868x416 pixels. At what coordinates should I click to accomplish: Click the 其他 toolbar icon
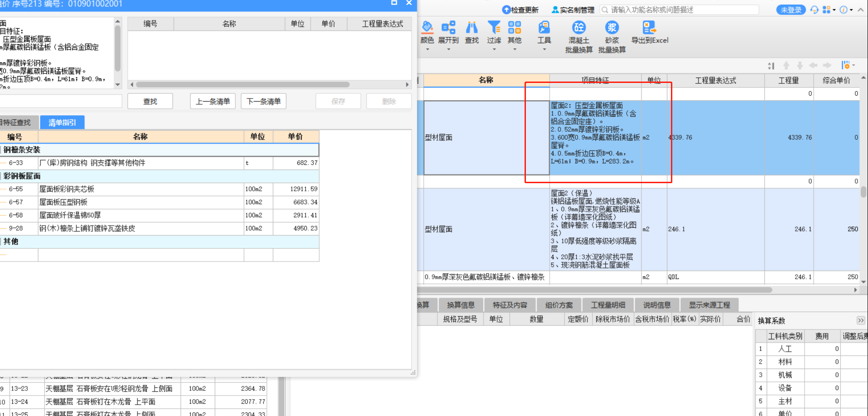click(x=515, y=28)
